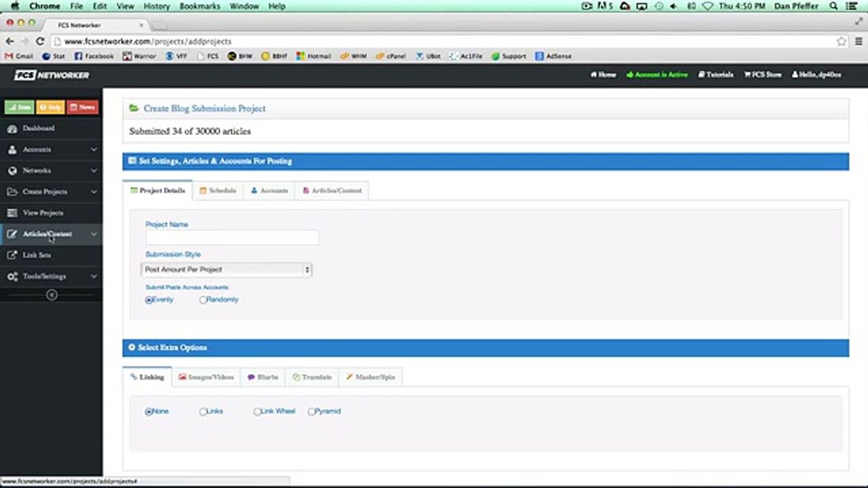Viewport: 868px width, 488px height.
Task: Click the FCS Networker logo
Action: point(52,75)
